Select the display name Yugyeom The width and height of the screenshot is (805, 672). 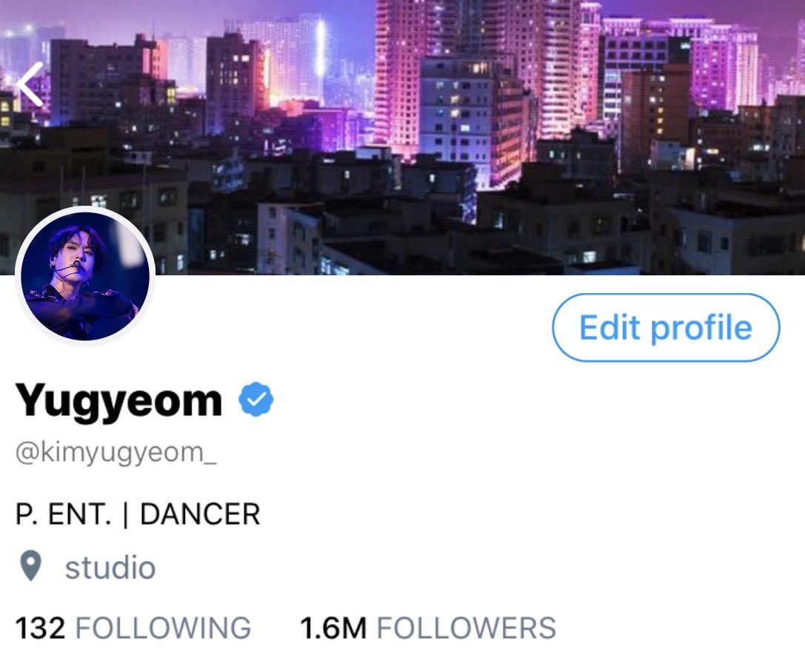coord(118,400)
